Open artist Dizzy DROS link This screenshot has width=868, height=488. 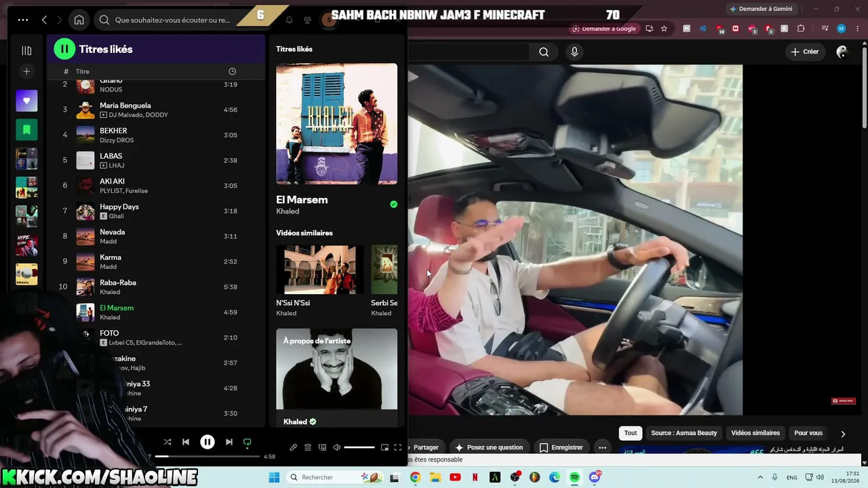coord(117,140)
